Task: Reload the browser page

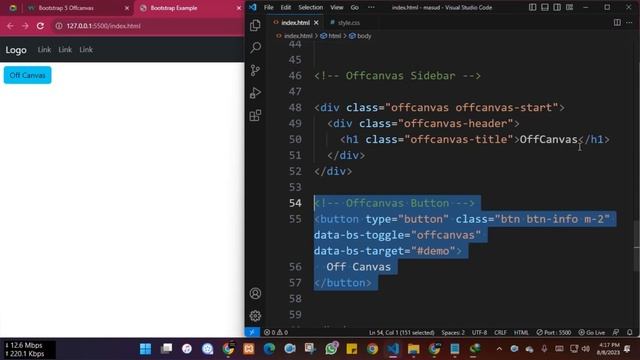Action: [40, 26]
